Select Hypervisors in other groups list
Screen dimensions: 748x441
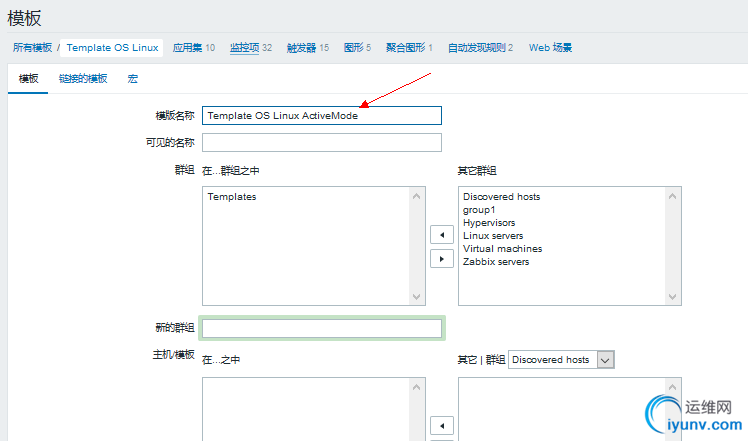pos(489,223)
